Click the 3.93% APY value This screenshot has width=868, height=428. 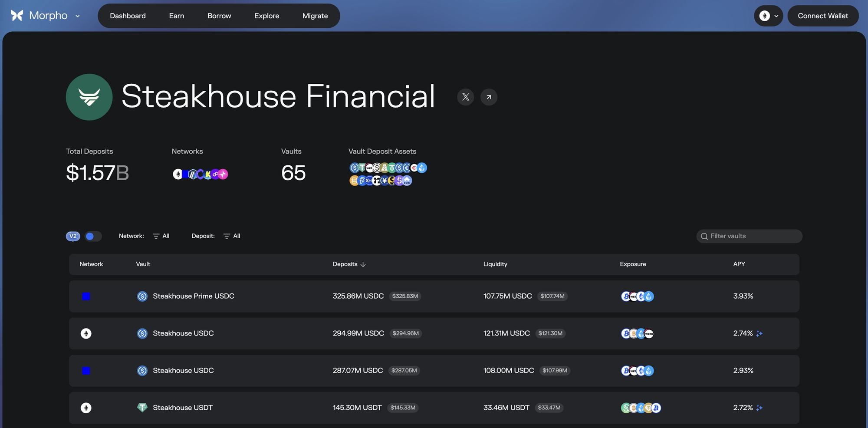(x=743, y=296)
